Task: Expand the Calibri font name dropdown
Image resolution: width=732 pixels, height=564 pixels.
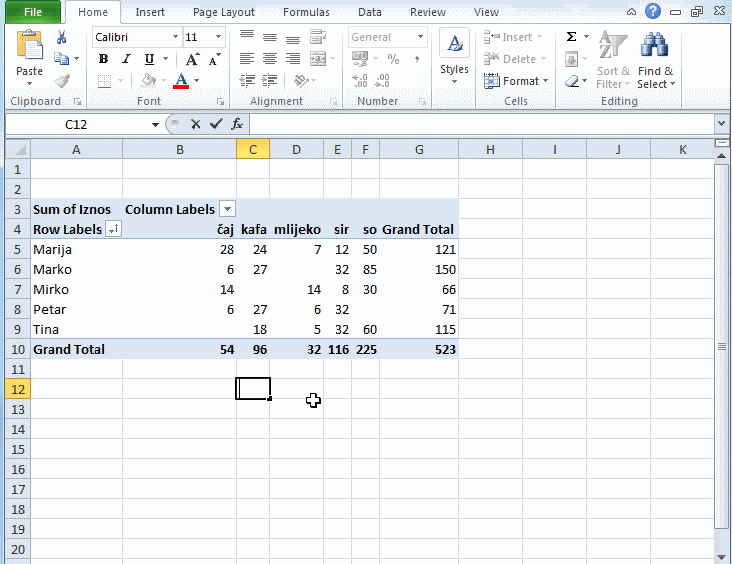Action: 175,37
